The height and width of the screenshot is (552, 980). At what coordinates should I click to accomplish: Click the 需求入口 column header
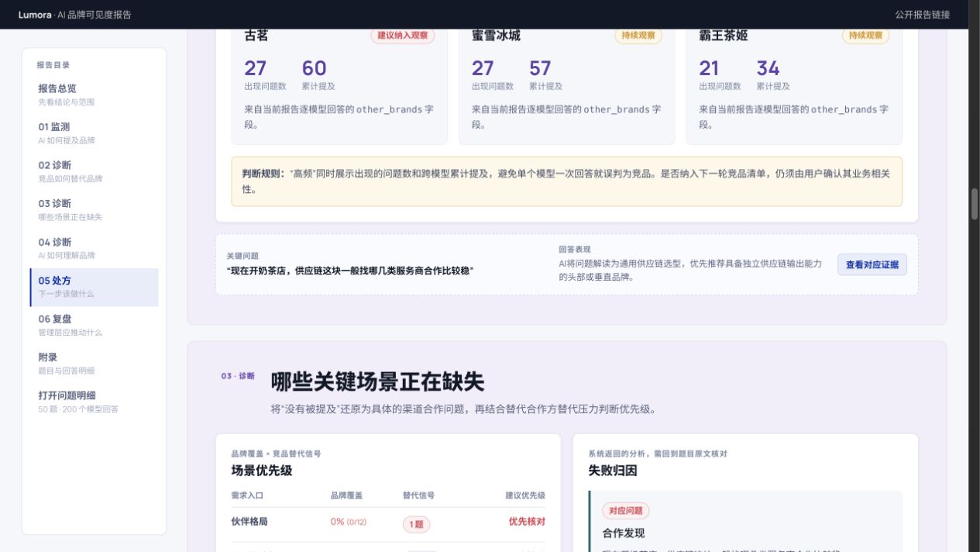point(247,495)
